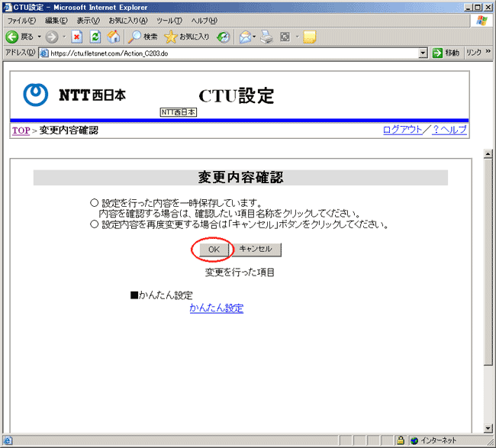Print the page via printer icon

(266, 37)
